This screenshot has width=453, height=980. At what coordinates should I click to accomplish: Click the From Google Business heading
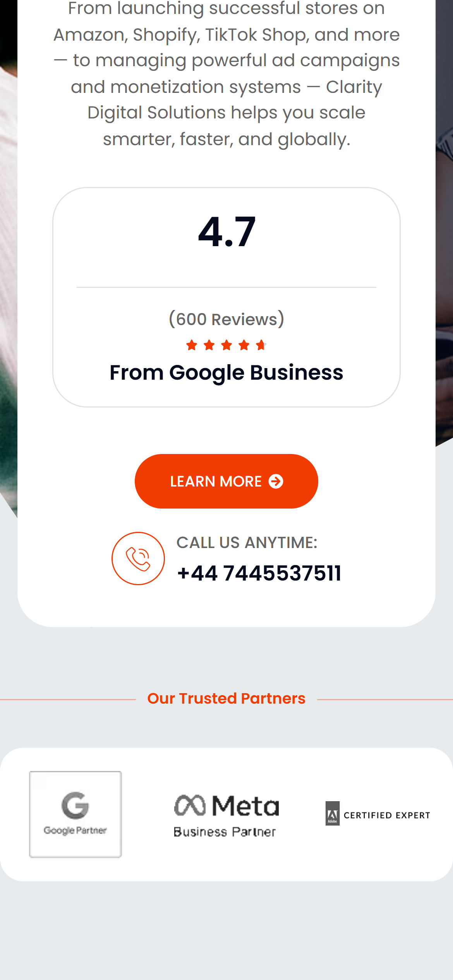coord(226,373)
